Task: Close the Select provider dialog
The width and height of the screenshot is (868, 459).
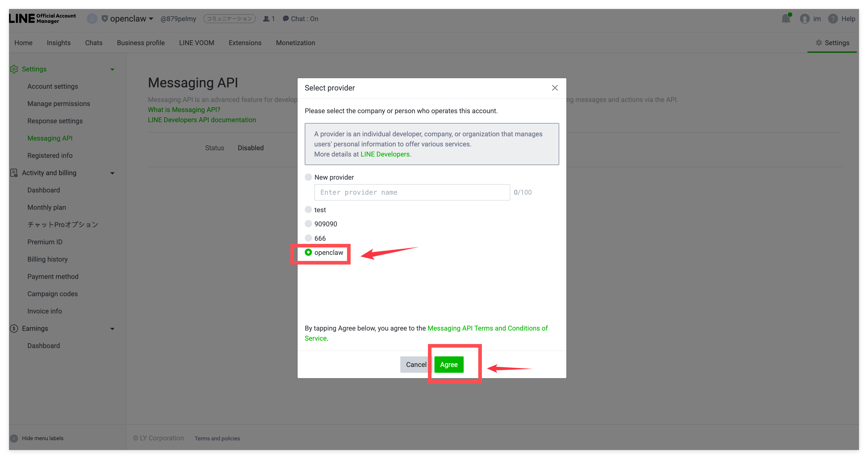Action: 555,88
